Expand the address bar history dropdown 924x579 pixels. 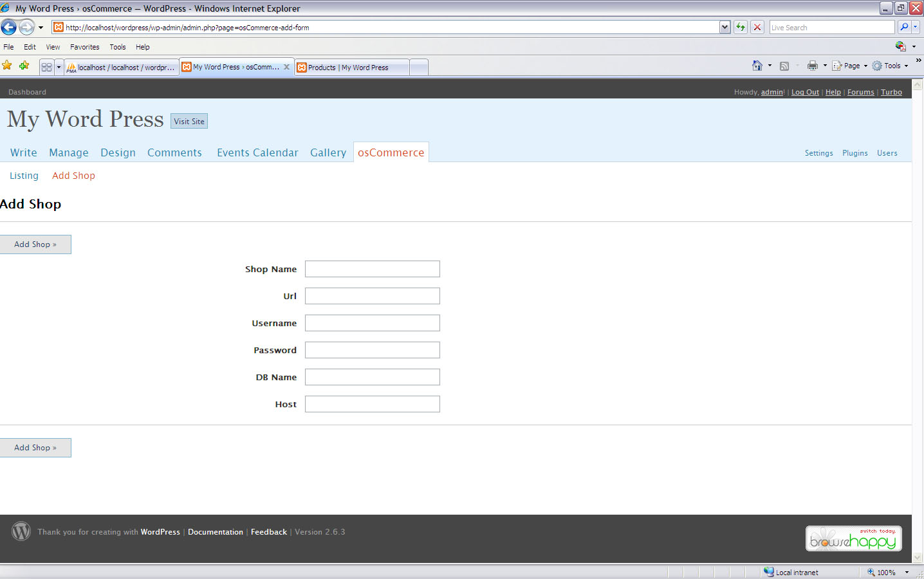coord(725,28)
